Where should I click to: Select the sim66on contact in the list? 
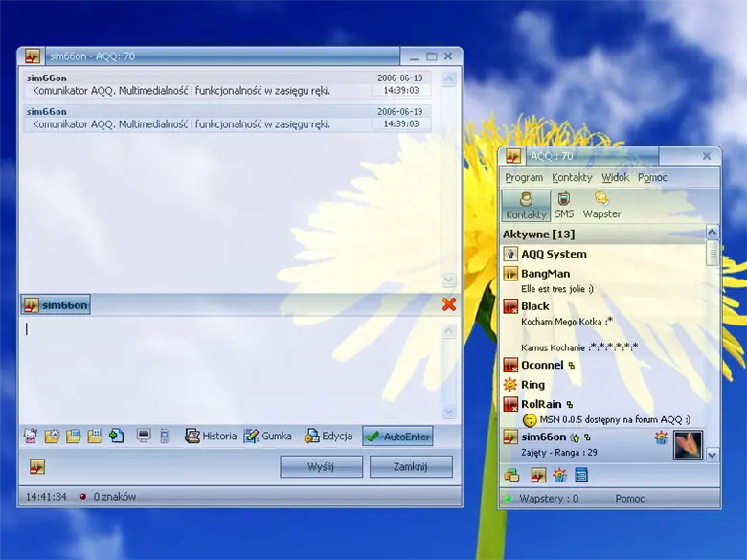coord(603,445)
